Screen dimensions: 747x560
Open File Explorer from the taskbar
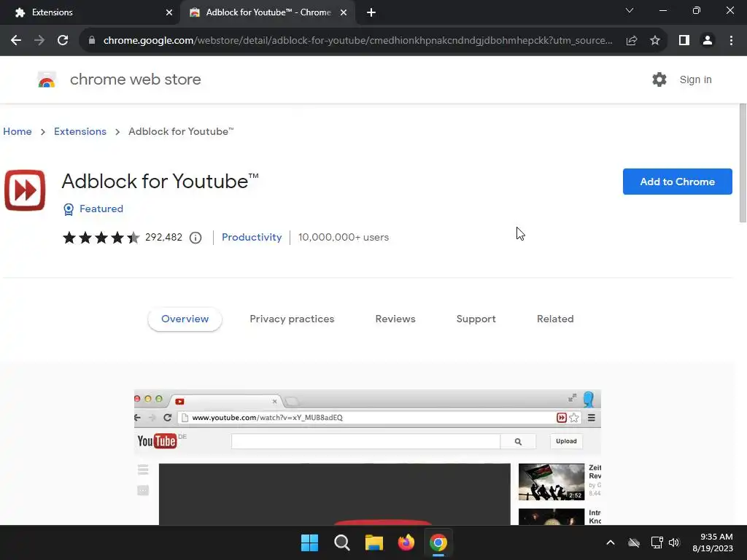[x=374, y=542]
